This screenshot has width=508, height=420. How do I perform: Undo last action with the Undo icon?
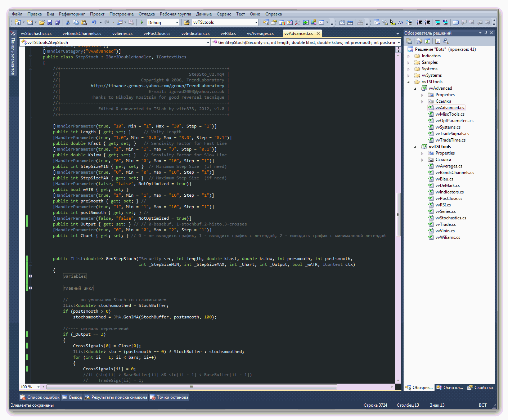pyautogui.click(x=94, y=22)
